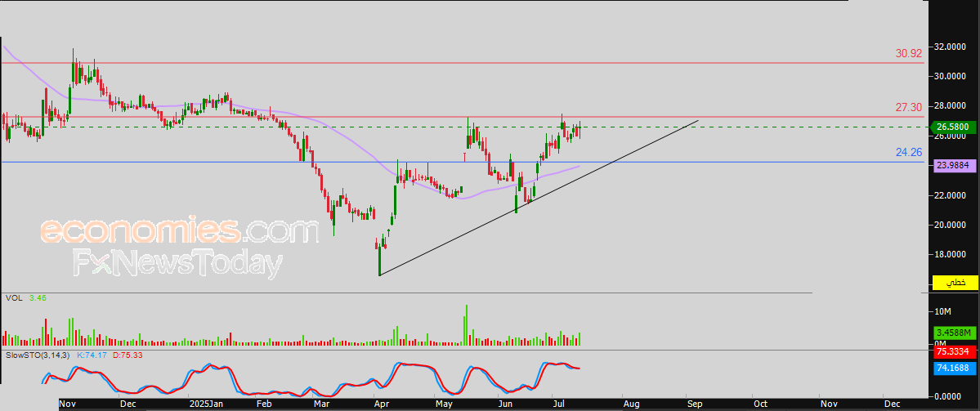Click the K:74.17 stochastic reading
The height and width of the screenshot is (411, 980).
(92, 355)
